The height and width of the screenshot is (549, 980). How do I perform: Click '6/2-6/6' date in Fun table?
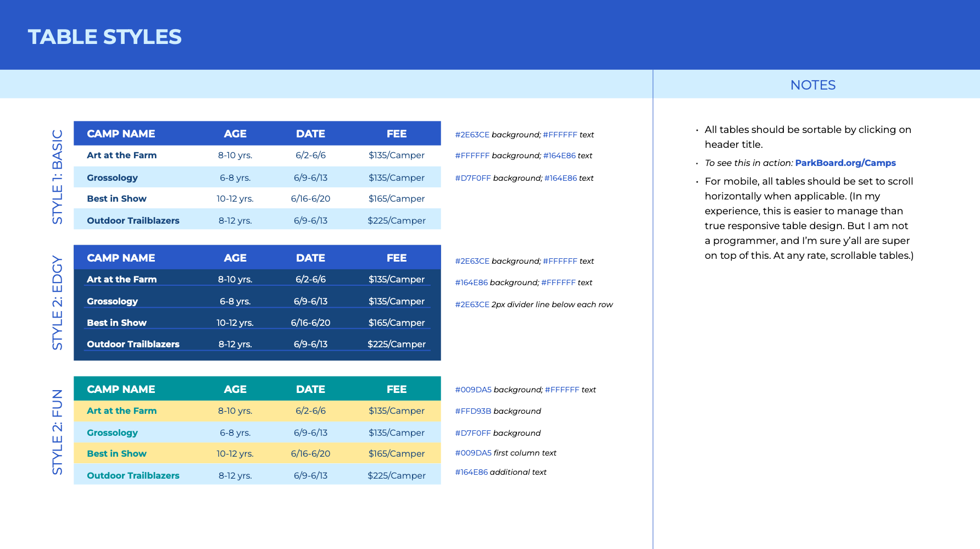(310, 411)
